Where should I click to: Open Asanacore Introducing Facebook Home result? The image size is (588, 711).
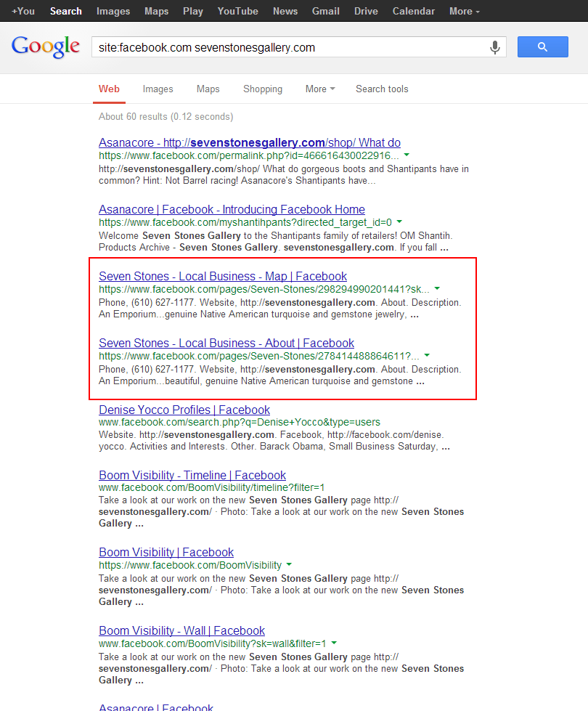[x=232, y=209]
